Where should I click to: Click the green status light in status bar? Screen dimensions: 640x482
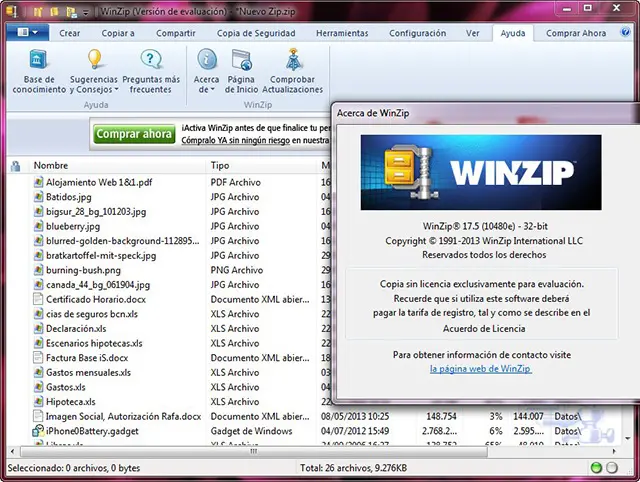click(x=596, y=467)
